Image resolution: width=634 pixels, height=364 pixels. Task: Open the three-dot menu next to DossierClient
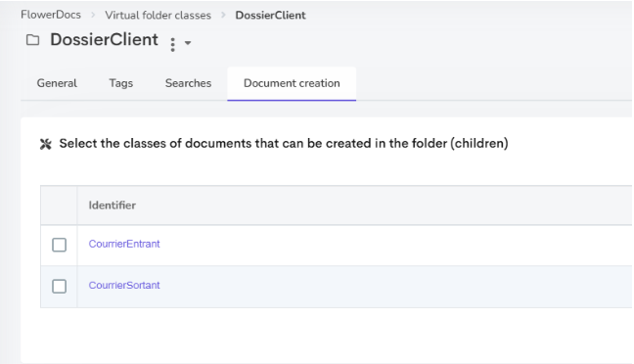172,44
